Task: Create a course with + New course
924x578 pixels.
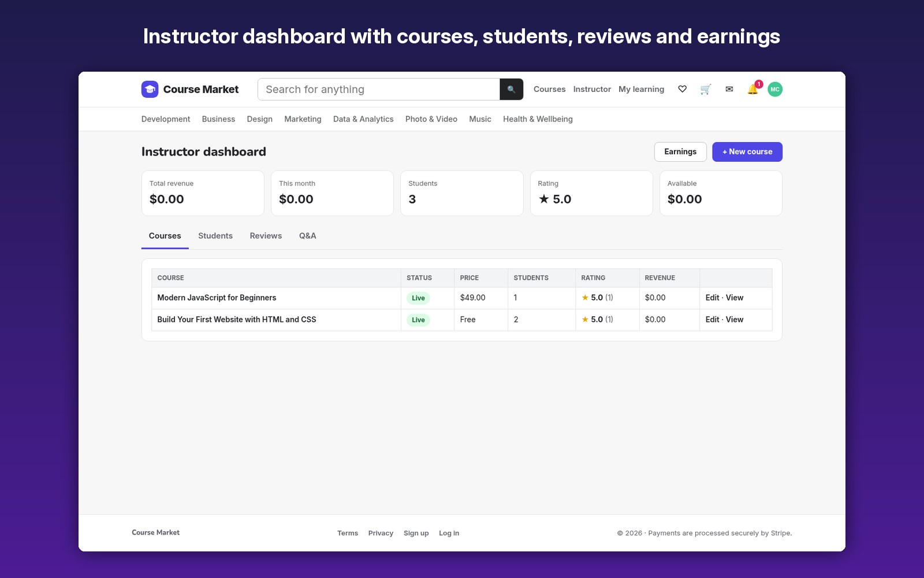Action: tap(747, 152)
